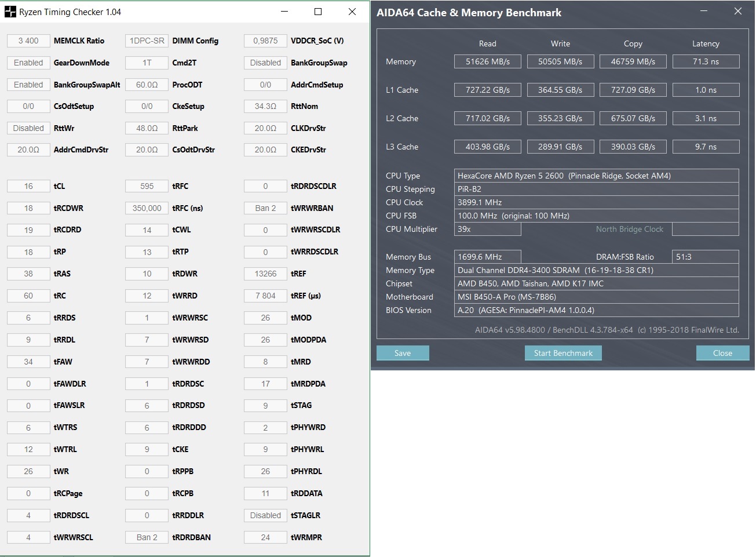Select the MEMCLK Ratio value 3 400
756x557 pixels.
(x=28, y=41)
